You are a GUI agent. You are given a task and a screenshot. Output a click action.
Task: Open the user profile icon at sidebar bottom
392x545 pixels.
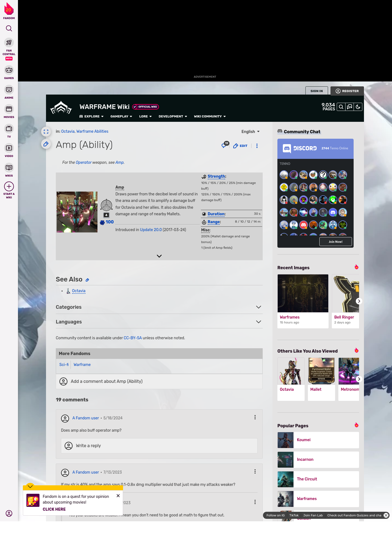click(9, 513)
